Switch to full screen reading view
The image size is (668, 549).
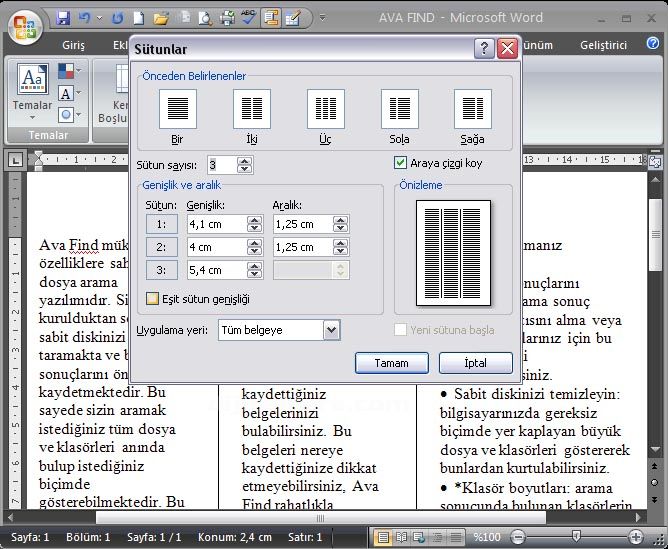tap(401, 538)
